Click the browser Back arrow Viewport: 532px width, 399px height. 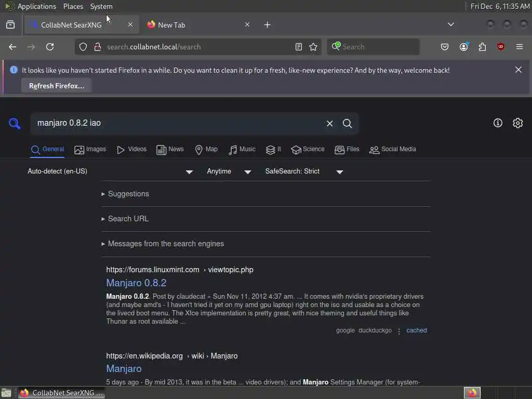pyautogui.click(x=12, y=47)
